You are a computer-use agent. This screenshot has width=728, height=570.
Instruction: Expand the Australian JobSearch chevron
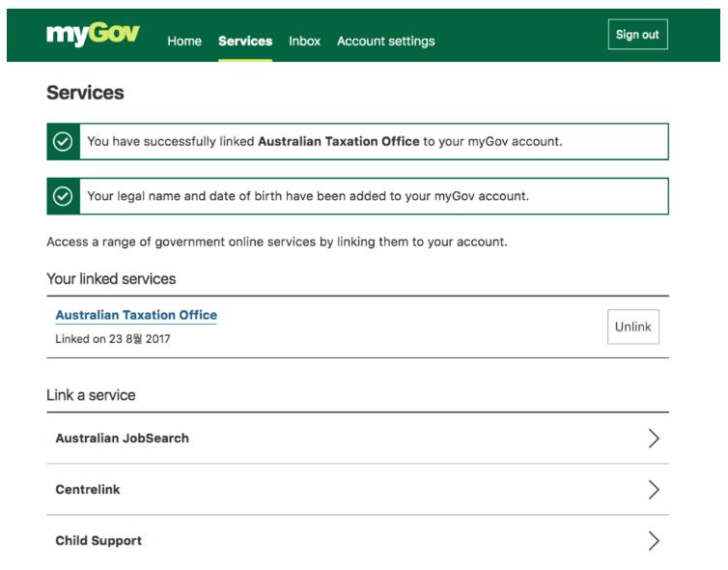654,438
